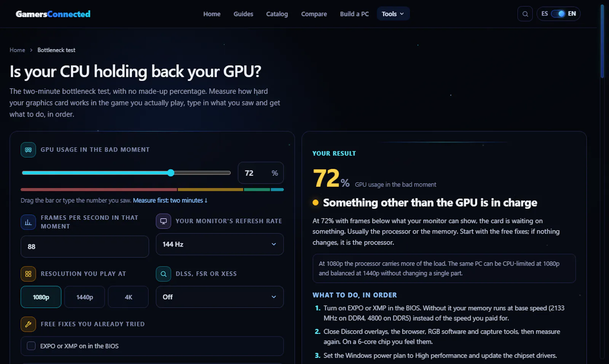The height and width of the screenshot is (364, 609).
Task: Click the GPU usage color scale bar
Action: click(x=152, y=189)
